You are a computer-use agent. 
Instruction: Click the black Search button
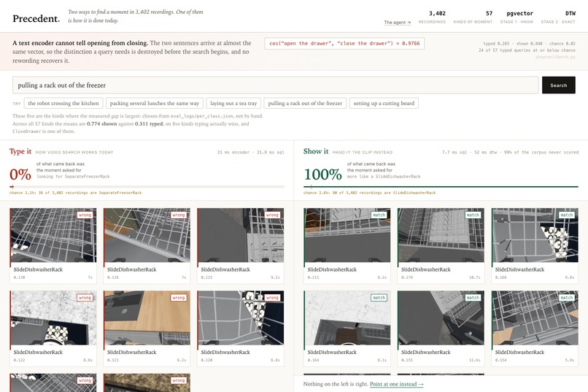[x=558, y=85]
